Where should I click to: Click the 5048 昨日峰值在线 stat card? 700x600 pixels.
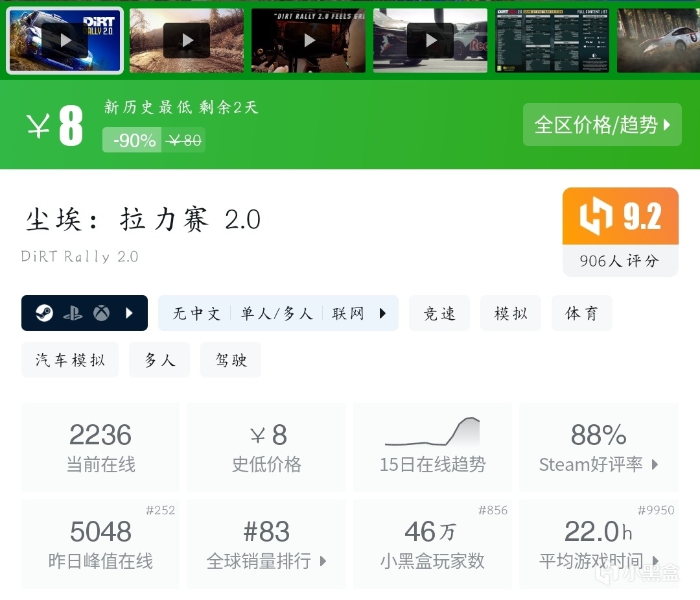tap(100, 544)
